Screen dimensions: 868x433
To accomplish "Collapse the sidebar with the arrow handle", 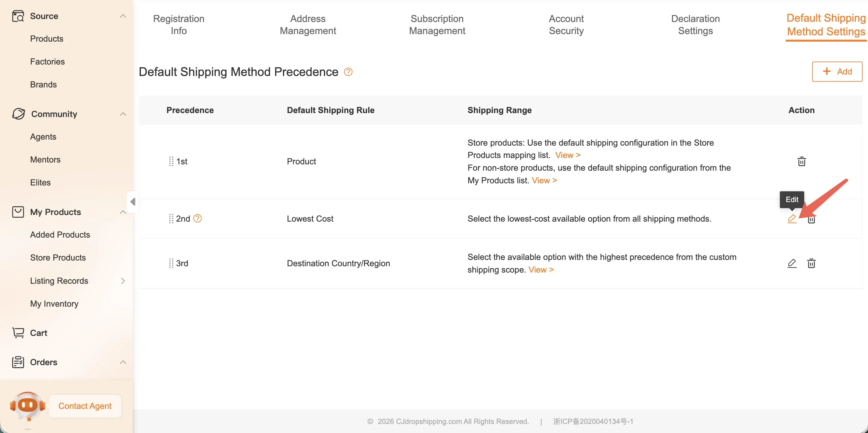I will tap(133, 202).
